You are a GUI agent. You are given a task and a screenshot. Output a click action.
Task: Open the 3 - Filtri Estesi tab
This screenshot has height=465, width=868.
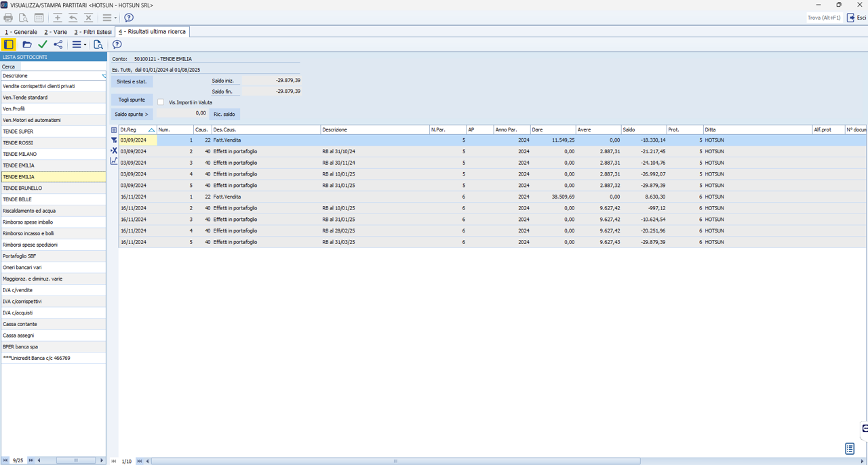point(93,32)
